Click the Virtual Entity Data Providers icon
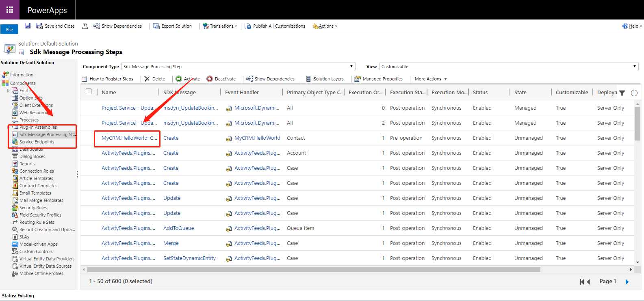Screen dimensions: 644x301 [15, 259]
